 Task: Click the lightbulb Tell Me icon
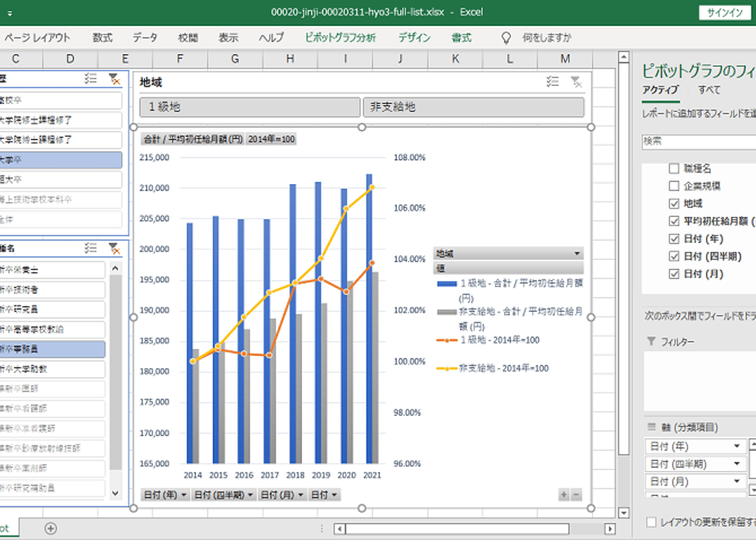point(506,38)
